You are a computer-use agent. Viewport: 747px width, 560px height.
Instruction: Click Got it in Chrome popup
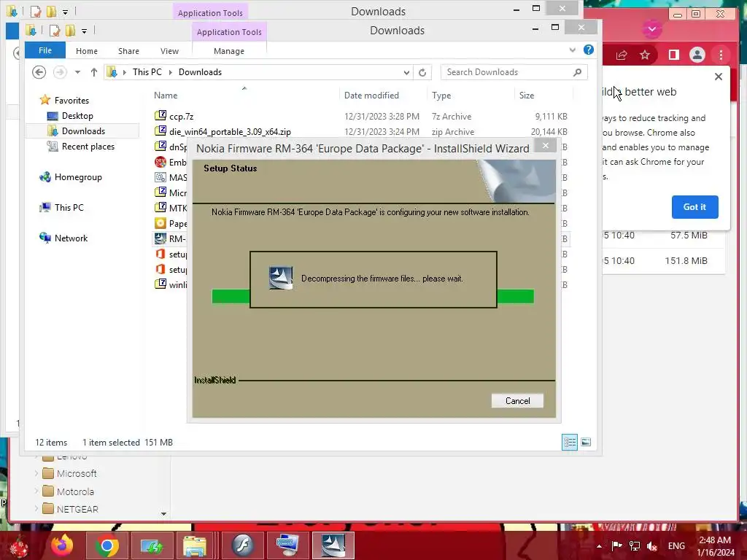click(694, 206)
